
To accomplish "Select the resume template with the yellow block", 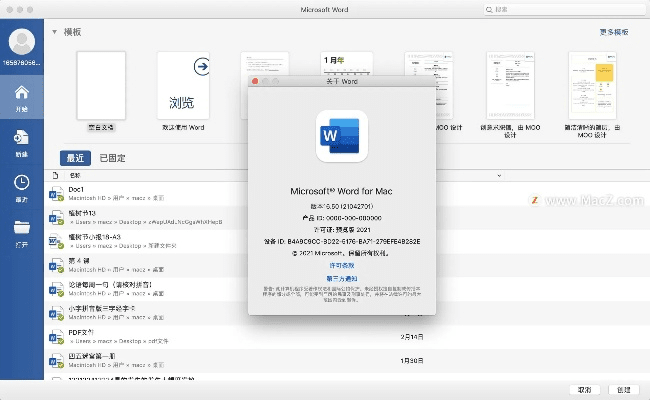I will (592, 85).
